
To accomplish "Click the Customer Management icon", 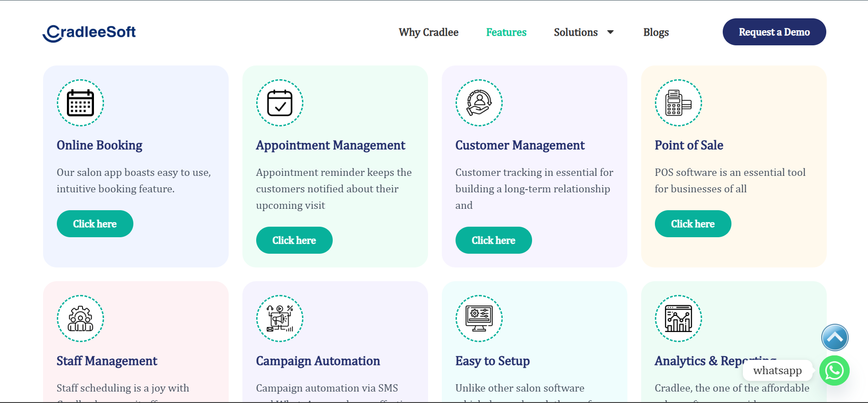I will click(x=479, y=103).
